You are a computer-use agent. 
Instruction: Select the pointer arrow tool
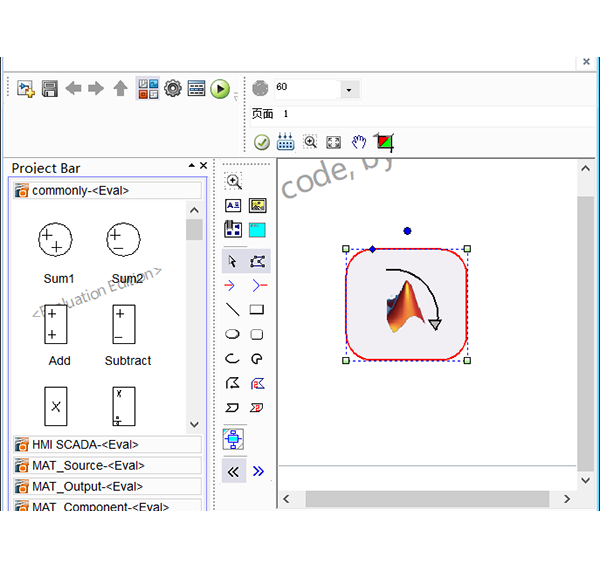pos(233,261)
